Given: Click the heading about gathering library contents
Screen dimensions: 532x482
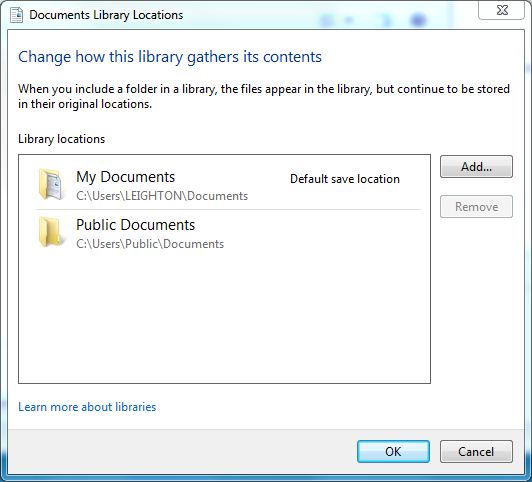Looking at the screenshot, I should [170, 57].
